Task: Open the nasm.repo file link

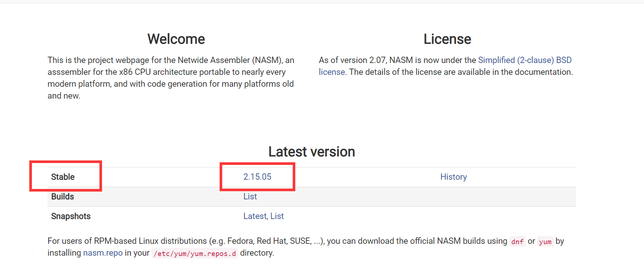Action: (103, 253)
